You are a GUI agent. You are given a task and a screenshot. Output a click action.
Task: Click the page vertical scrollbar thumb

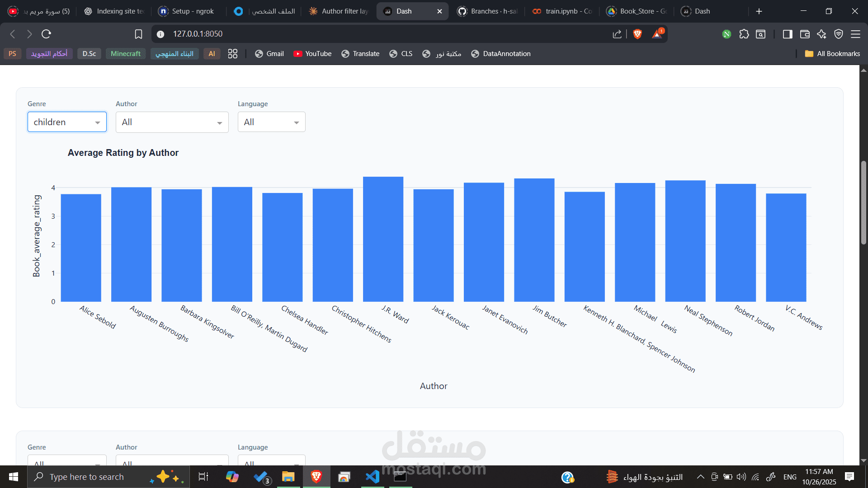point(863,203)
